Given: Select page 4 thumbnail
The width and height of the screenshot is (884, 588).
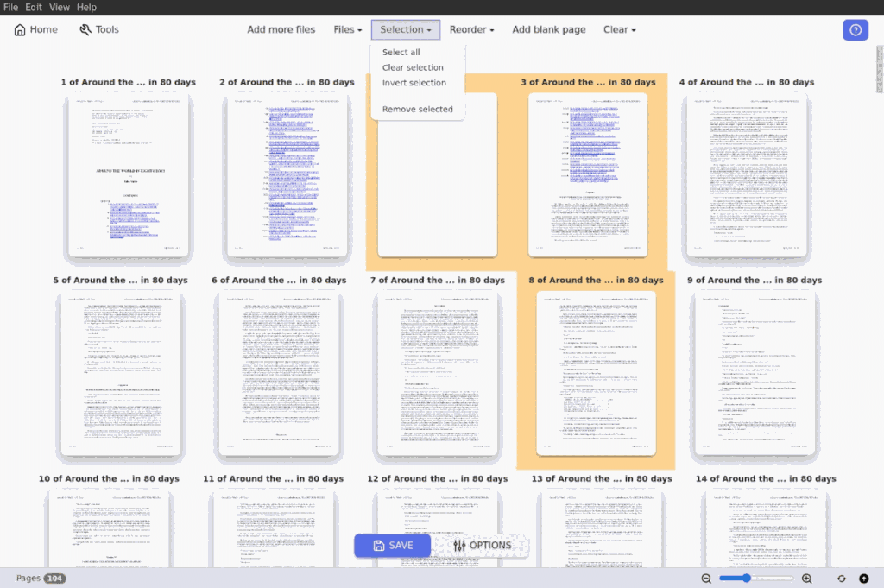Looking at the screenshot, I should pos(747,175).
